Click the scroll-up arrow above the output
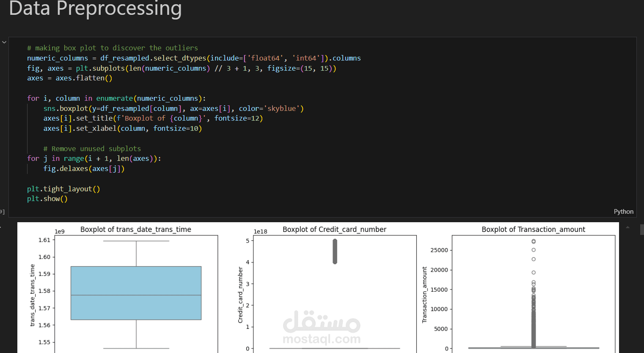This screenshot has height=353, width=644. point(627,227)
